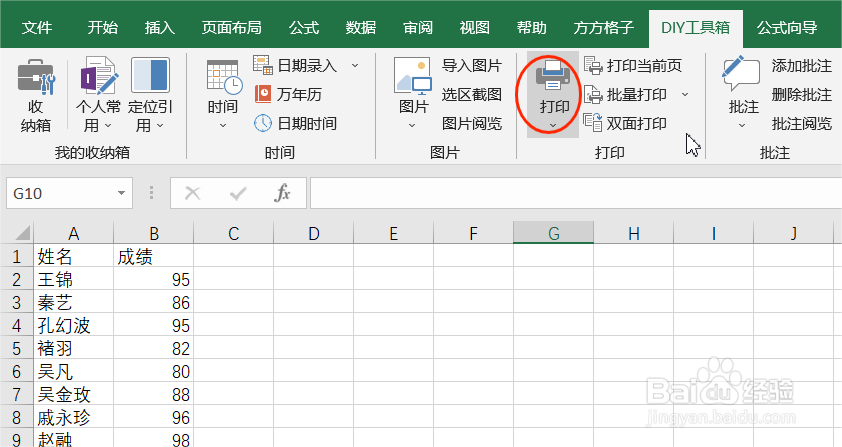Open the 文件 tab
Image resolution: width=842 pixels, height=447 pixels.
point(37,27)
